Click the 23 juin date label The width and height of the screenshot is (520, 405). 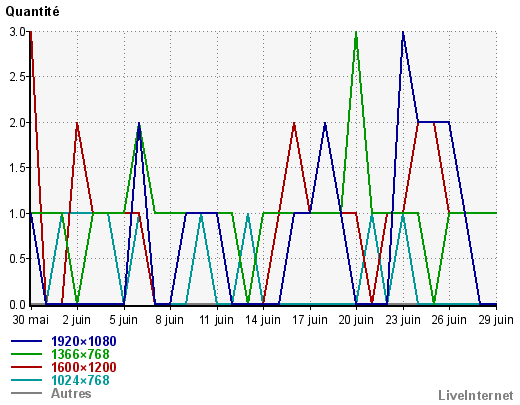pos(403,320)
